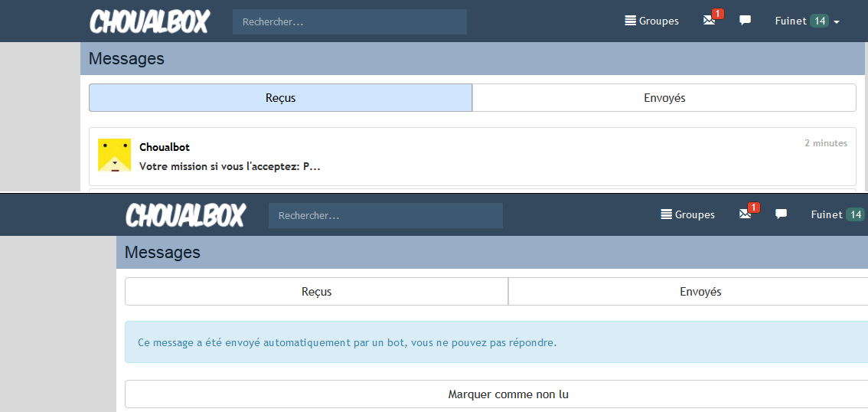Switch to Envoyés tab beside highlighted Reçus
This screenshot has height=412, width=868.
(664, 98)
